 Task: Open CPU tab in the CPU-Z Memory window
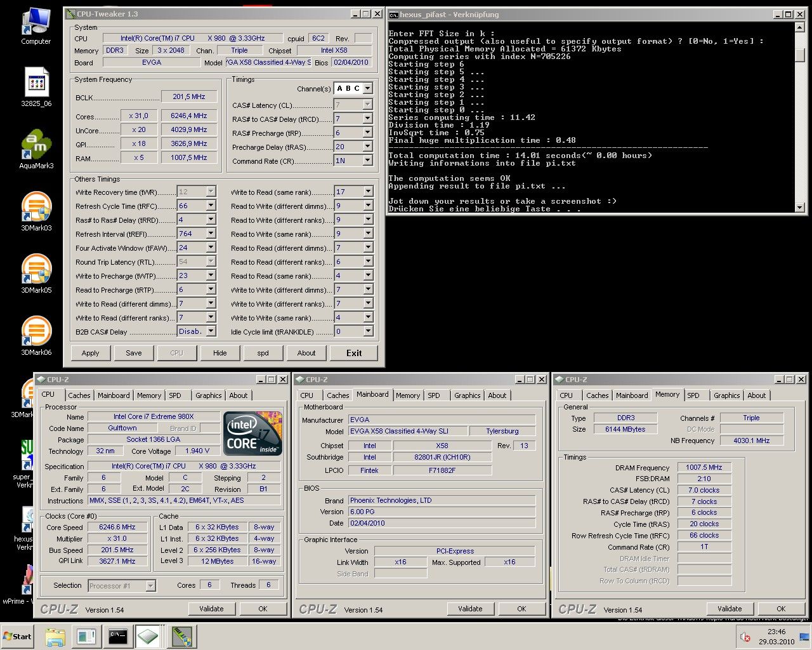[x=566, y=395]
